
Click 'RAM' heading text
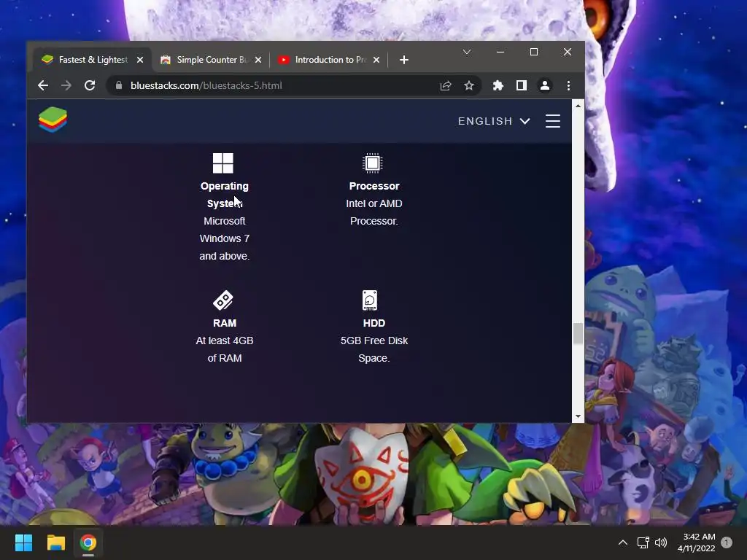tap(225, 323)
